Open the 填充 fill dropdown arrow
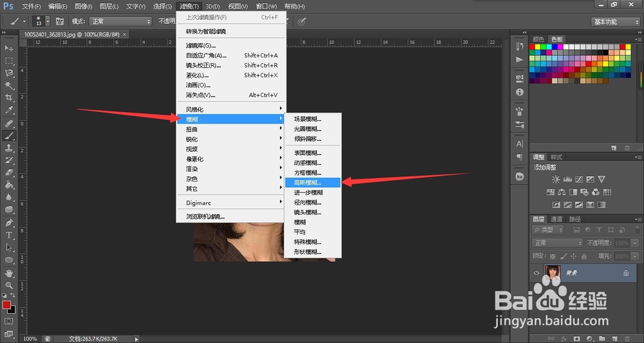Image resolution: width=644 pixels, height=343 pixels. [x=636, y=256]
